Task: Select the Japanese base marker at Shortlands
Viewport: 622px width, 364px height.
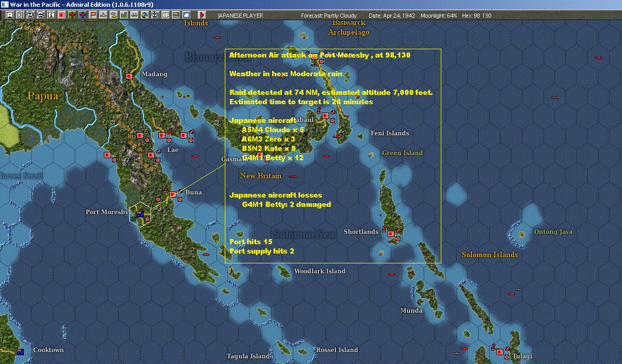Action: (391, 234)
